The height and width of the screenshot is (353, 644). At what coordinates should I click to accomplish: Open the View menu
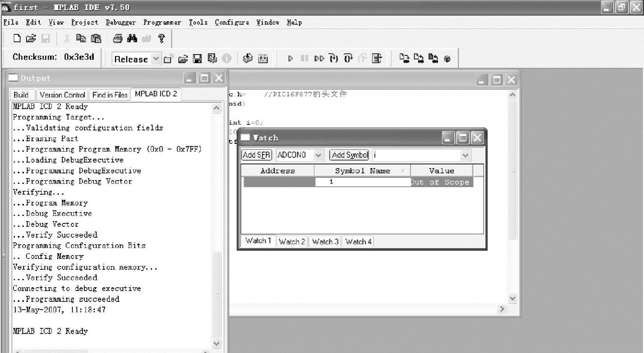click(x=56, y=22)
